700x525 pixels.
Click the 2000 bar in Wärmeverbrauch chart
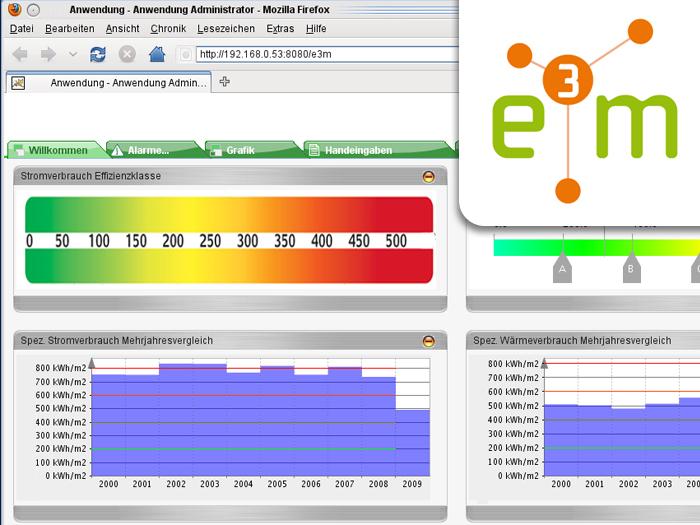click(561, 440)
